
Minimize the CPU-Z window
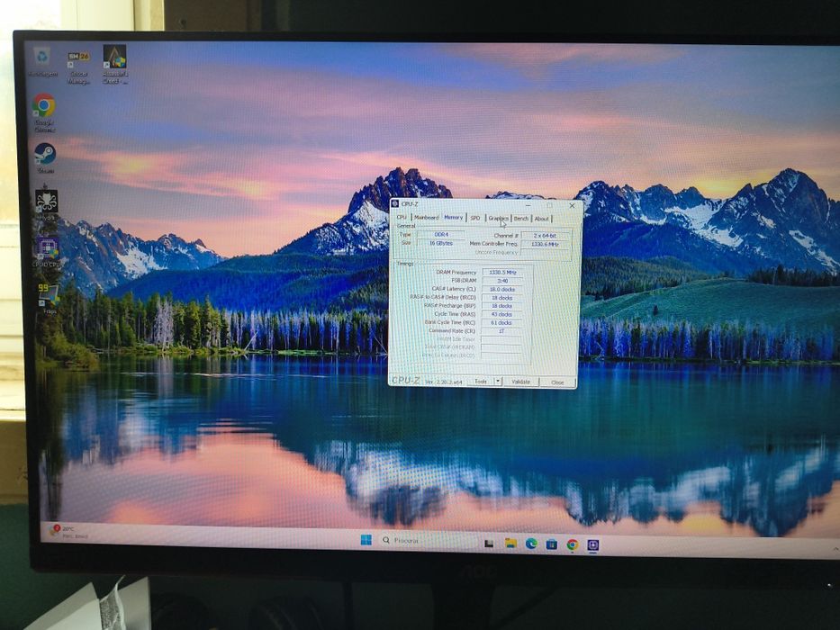click(528, 204)
